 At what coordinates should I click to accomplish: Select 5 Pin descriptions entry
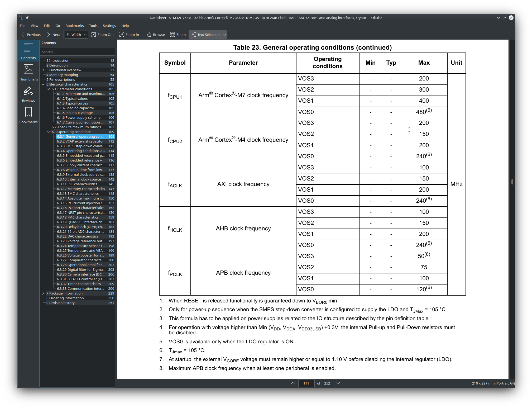coord(80,79)
